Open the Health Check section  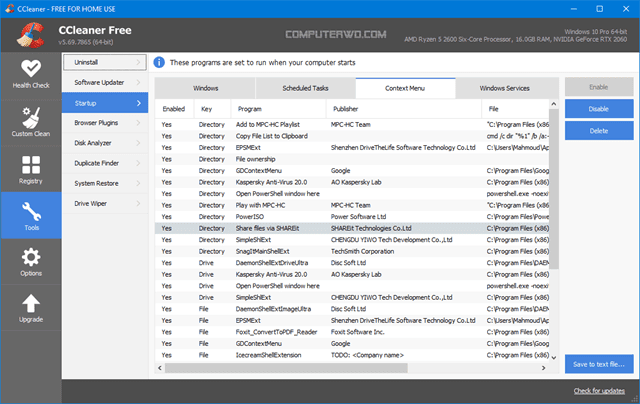click(31, 75)
